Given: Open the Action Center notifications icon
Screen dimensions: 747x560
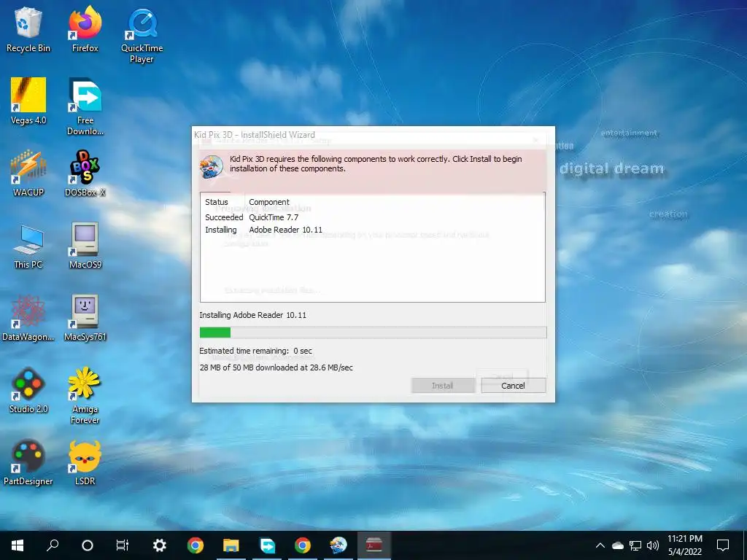Looking at the screenshot, I should click(723, 545).
